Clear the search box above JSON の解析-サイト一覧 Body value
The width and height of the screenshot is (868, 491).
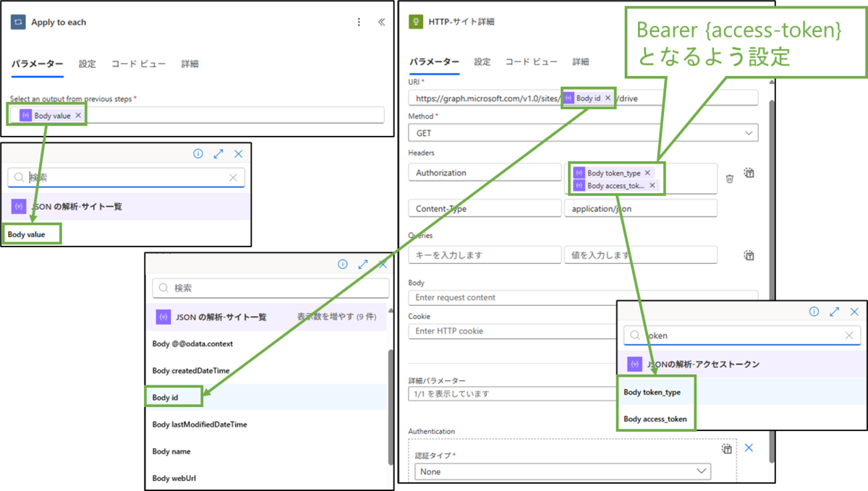(x=233, y=177)
